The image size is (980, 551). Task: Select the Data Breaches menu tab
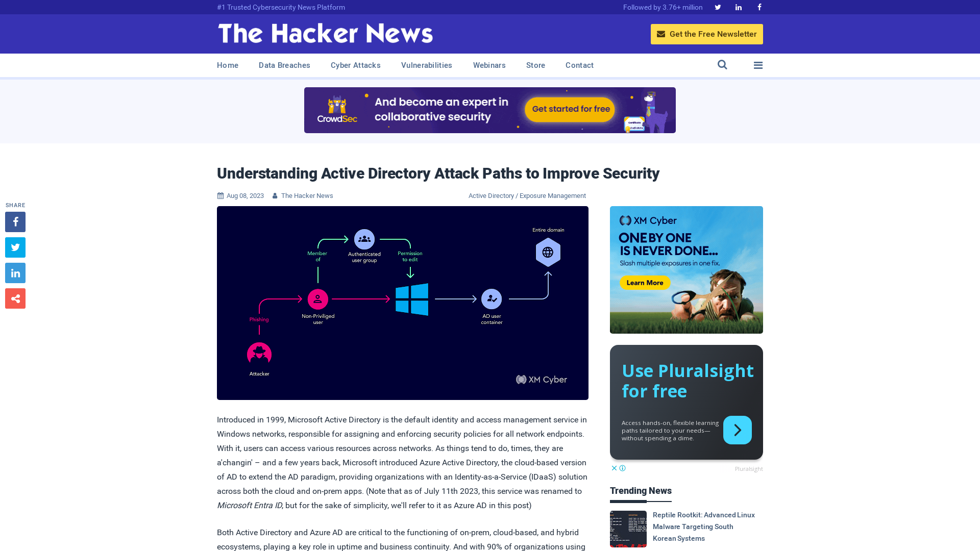284,65
